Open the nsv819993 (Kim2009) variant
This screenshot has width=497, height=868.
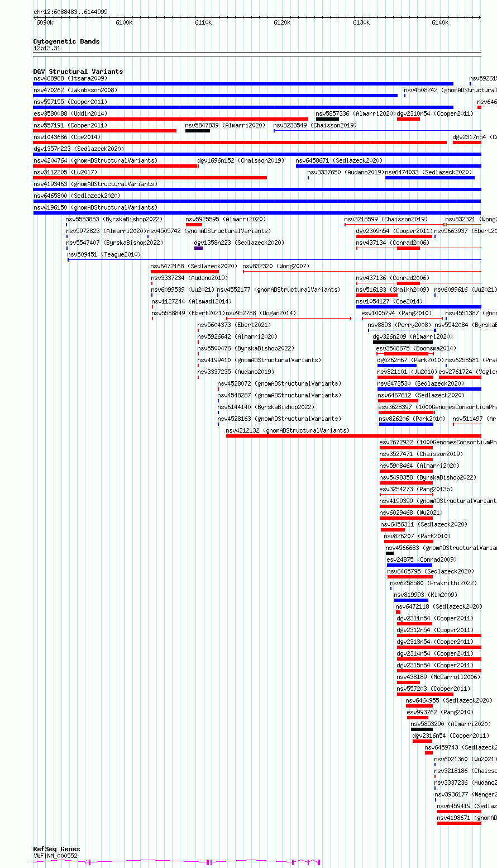[x=426, y=595]
